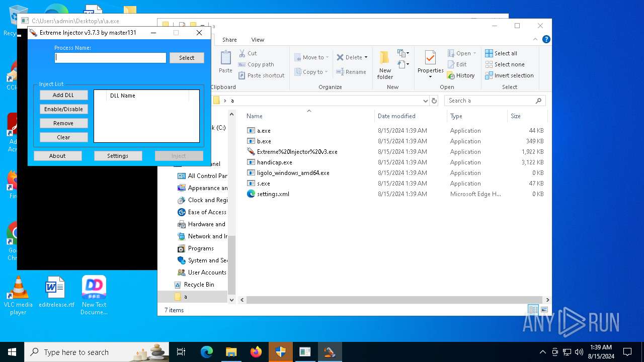Show hidden tray icons chevron

coord(542,352)
